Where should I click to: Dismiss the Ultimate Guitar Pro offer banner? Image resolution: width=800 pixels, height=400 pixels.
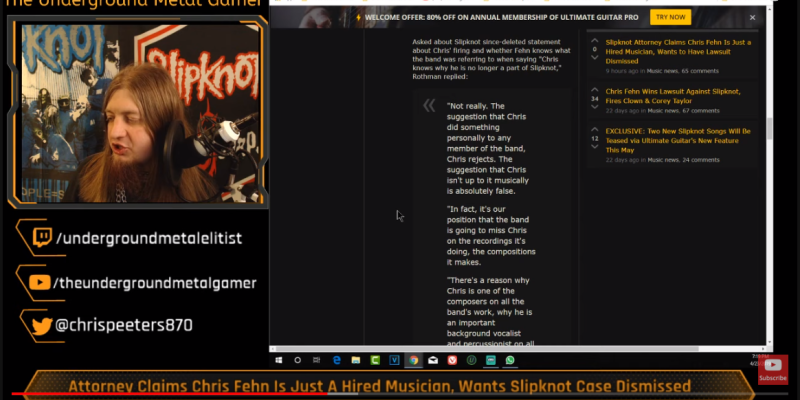click(752, 17)
